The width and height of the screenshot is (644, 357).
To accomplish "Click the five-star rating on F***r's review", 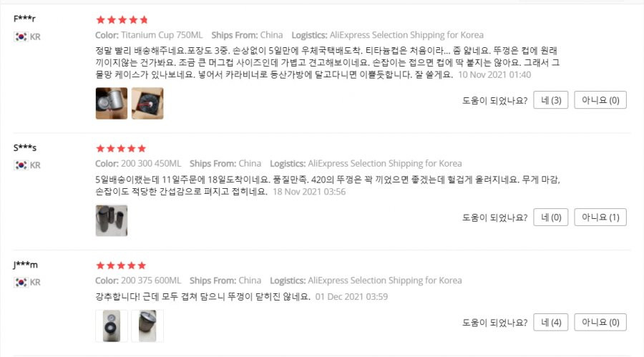I will point(122,19).
